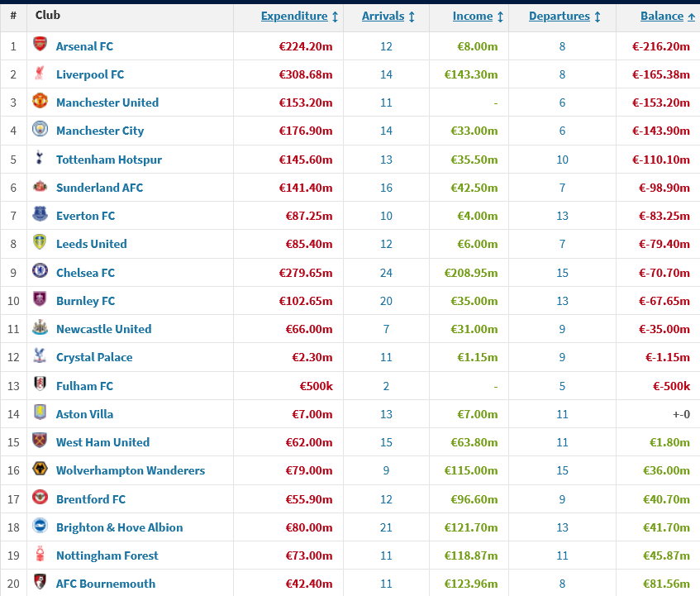Open the Crystal Palace club link

click(94, 358)
